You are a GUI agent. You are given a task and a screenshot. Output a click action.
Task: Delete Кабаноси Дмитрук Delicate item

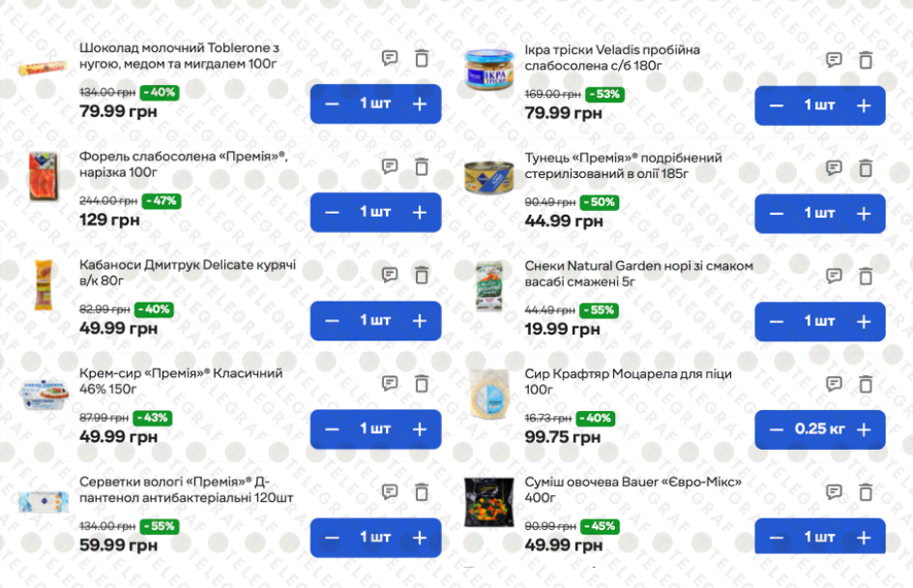pyautogui.click(x=422, y=276)
